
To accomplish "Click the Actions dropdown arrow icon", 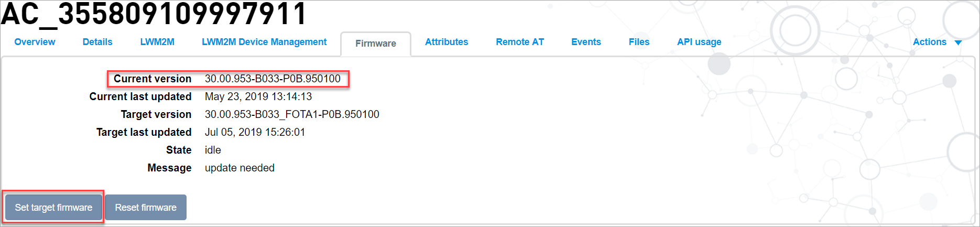I will [x=958, y=43].
